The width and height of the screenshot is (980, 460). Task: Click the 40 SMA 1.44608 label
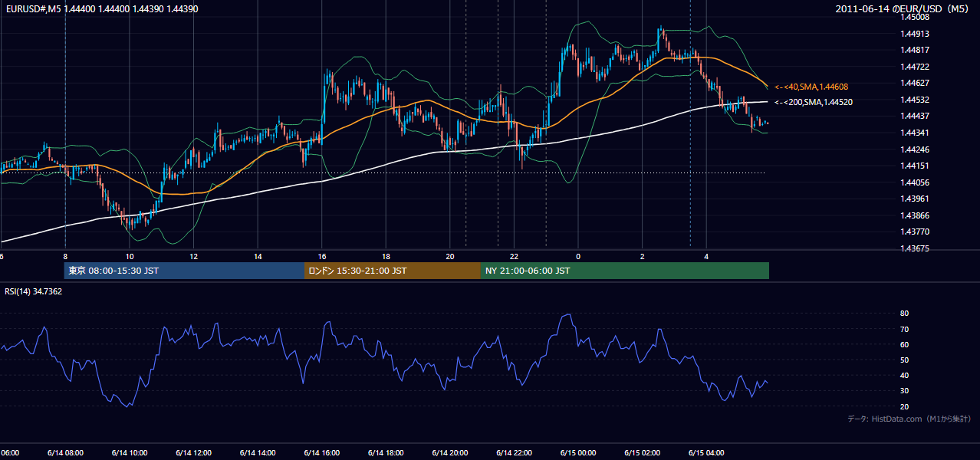click(x=811, y=87)
